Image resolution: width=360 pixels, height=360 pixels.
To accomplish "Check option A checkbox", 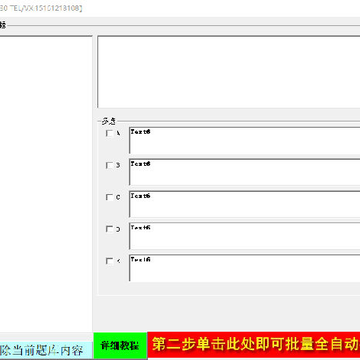I will click(109, 133).
